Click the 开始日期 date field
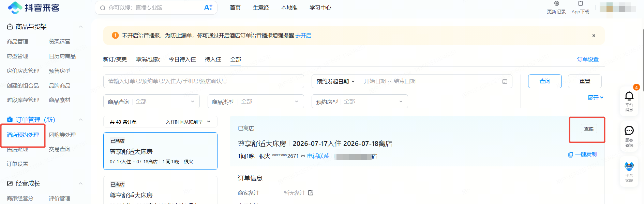This screenshot has height=204, width=644. pyautogui.click(x=375, y=81)
